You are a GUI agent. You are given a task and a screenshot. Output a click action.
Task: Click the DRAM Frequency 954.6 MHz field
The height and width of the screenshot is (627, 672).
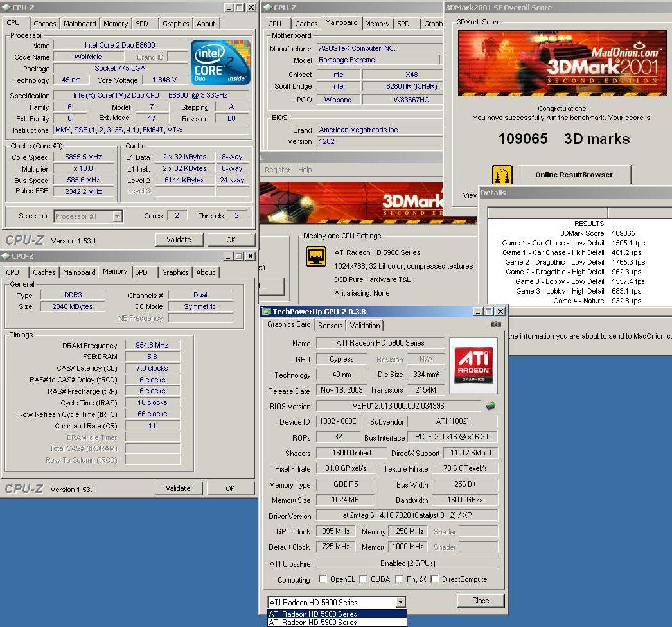tap(152, 345)
